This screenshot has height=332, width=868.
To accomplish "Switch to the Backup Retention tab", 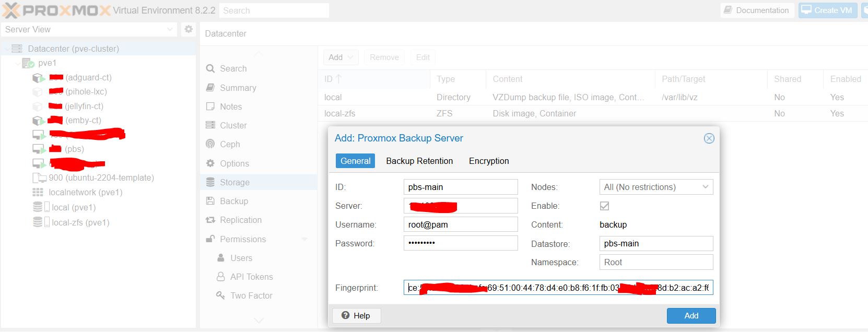I will pos(419,161).
